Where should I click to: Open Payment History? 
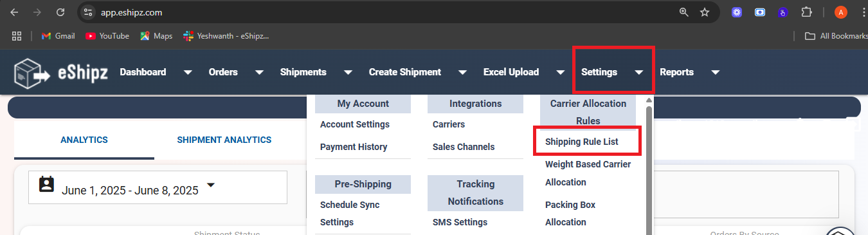[354, 147]
